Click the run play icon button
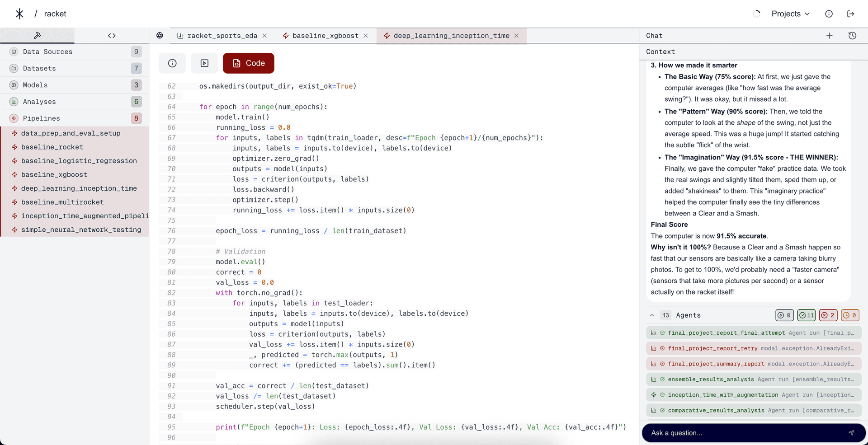This screenshot has width=868, height=445. pos(204,63)
